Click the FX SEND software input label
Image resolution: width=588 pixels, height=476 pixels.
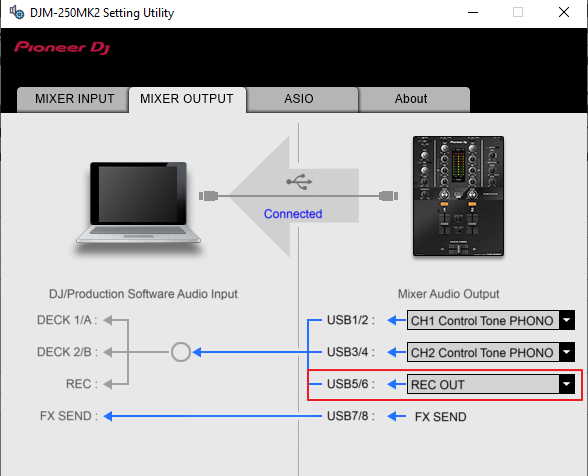[69, 416]
